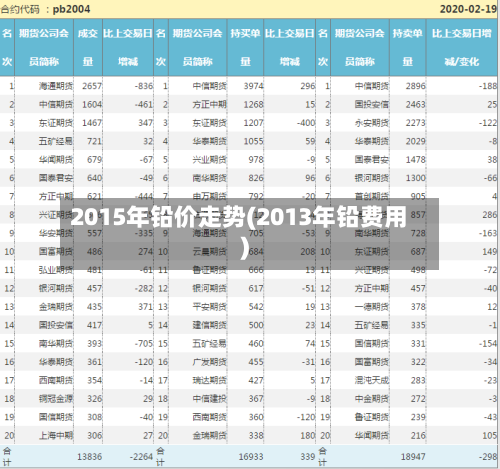
Task: Click the short position value 2029
Action: (x=416, y=141)
